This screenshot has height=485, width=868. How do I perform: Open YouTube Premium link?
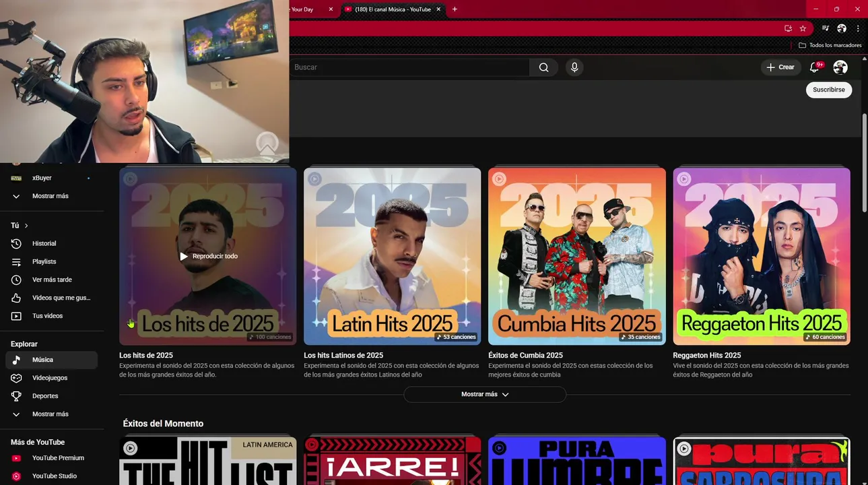[51, 458]
